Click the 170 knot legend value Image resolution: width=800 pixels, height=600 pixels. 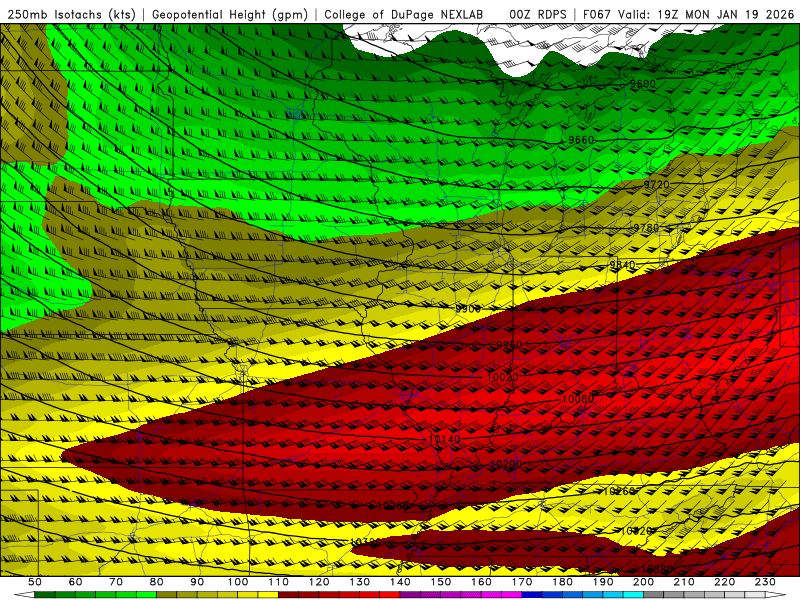point(522,582)
